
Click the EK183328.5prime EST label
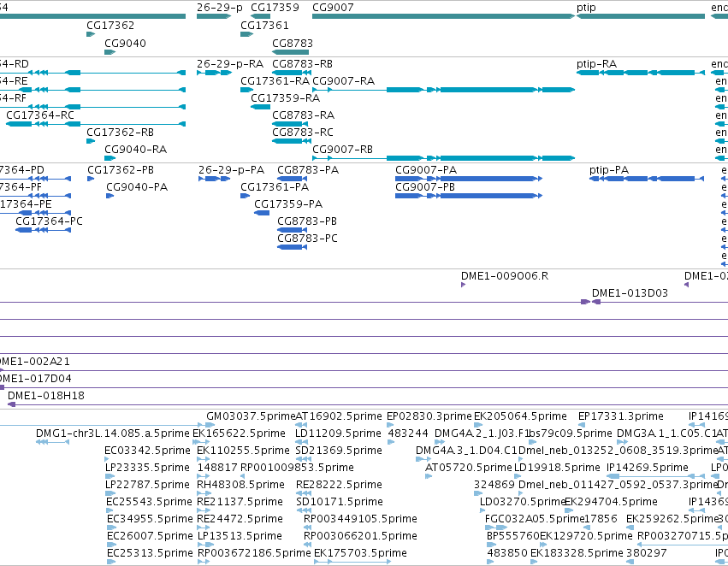tap(577, 553)
